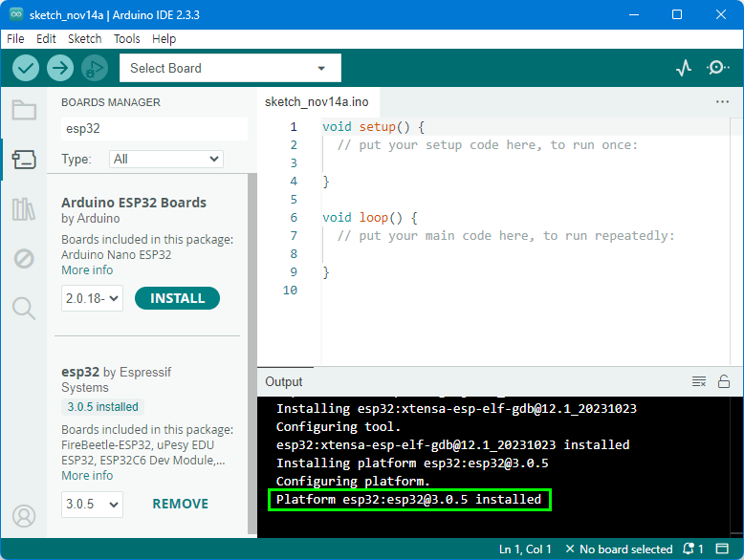Click the 'Platform esp32:esp32@3.0.5 installed' line
Viewport: 744px width, 560px height.
pyautogui.click(x=409, y=499)
